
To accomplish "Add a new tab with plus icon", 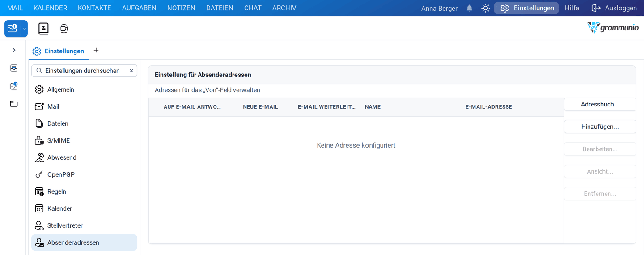I will click(x=96, y=50).
